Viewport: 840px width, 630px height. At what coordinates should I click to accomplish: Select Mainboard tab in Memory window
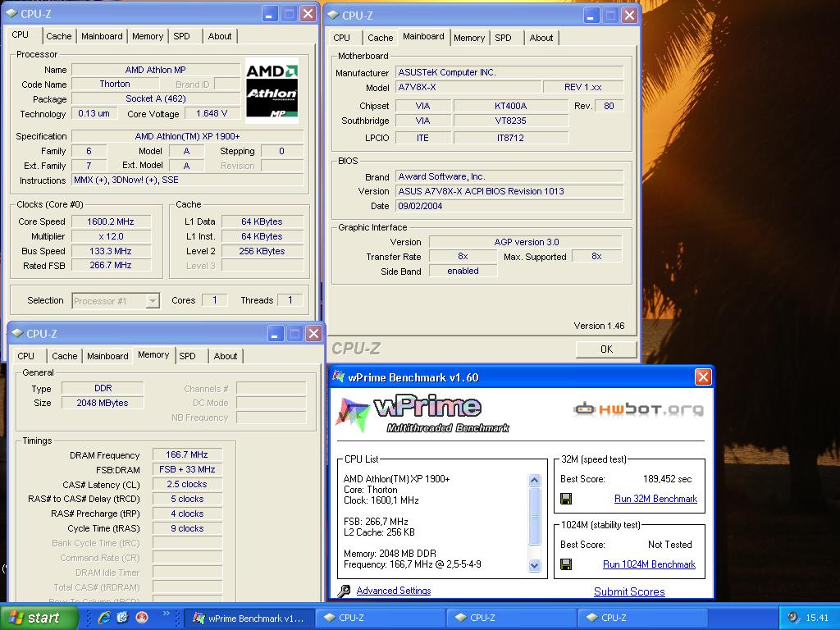[x=107, y=356]
